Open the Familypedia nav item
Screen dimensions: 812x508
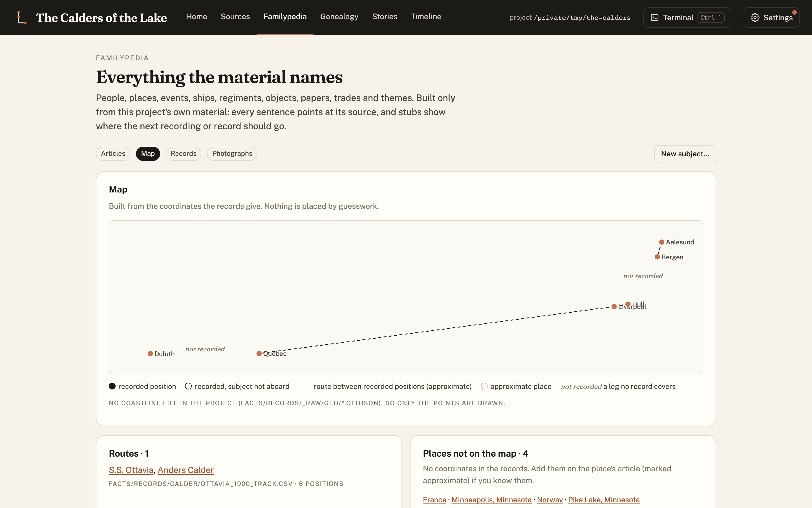(x=285, y=17)
